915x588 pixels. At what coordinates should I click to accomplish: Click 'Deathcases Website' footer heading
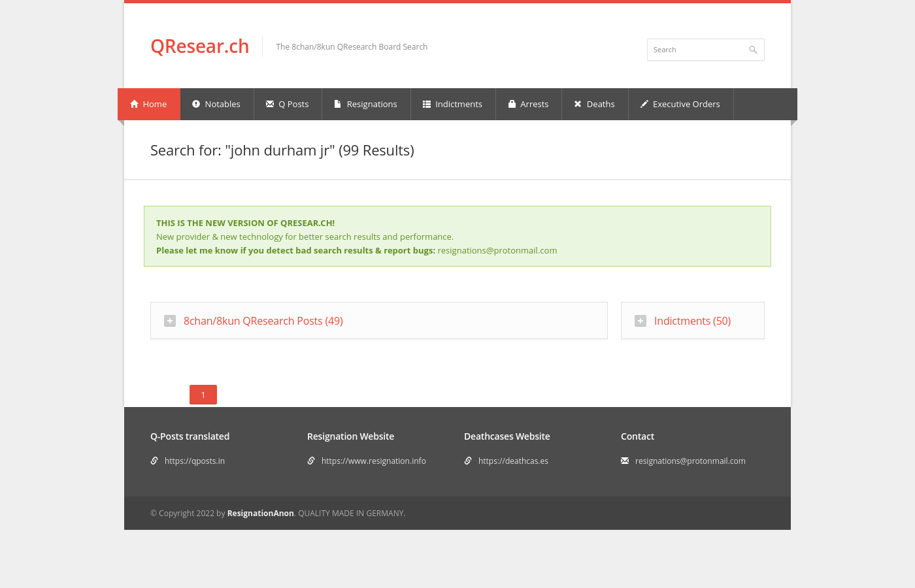[x=507, y=436]
